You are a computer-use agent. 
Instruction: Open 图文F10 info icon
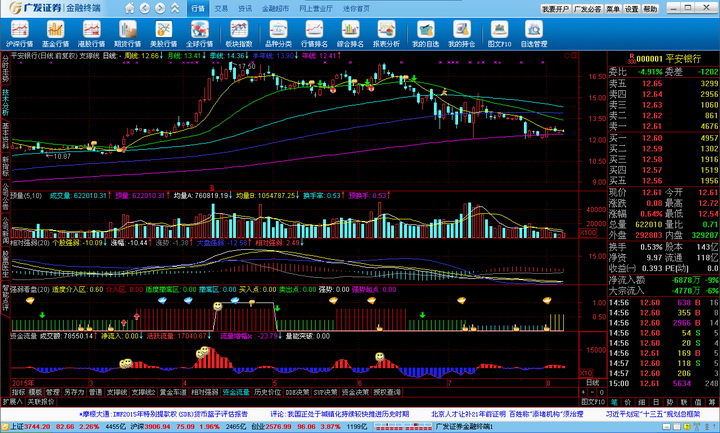click(499, 34)
